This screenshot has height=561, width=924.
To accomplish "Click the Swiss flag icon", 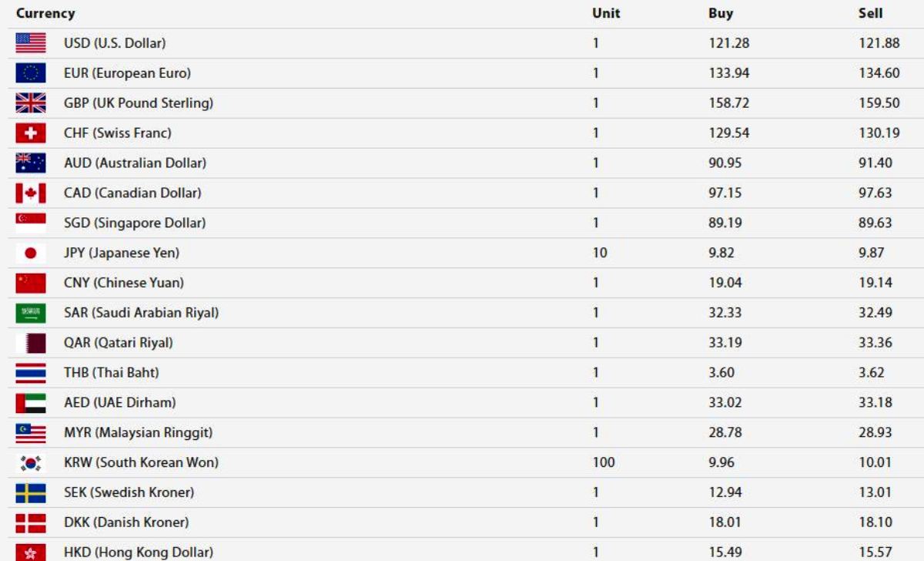I will point(31,133).
